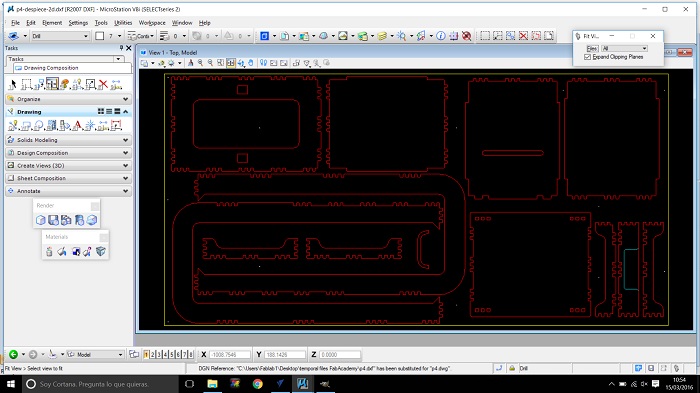Image resolution: width=700 pixels, height=393 pixels.
Task: Pin the Tasks panel with pushpin
Action: (121, 48)
